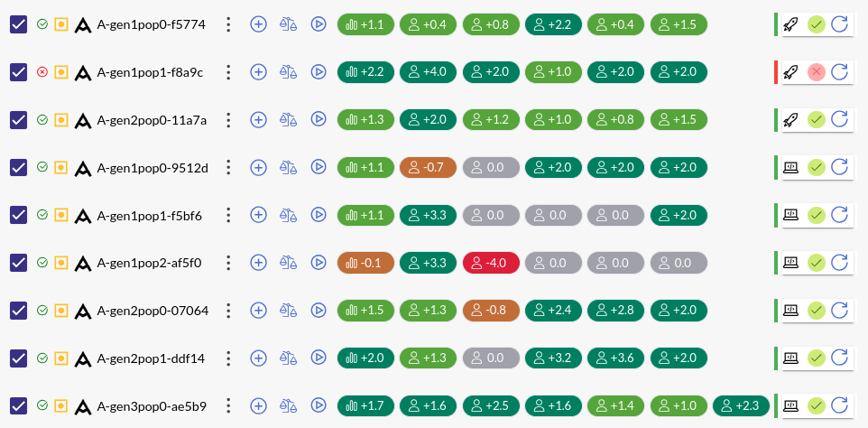Screen dimensions: 868x428
Task: Click the green checkmark circle for A-gen2pop1-ddf14
Action: (816, 358)
